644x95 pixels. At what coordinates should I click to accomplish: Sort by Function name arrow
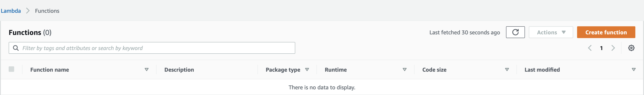[146, 69]
